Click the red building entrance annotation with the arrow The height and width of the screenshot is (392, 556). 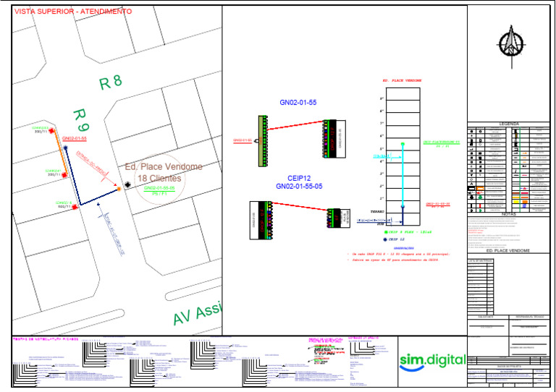[96, 168]
